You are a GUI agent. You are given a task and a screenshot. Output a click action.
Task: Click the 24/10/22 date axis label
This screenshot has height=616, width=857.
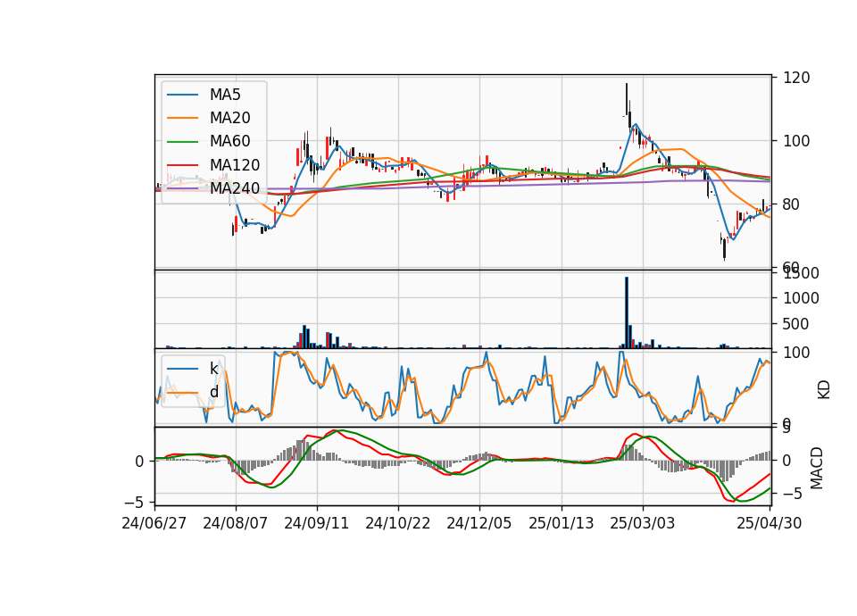pos(398,523)
